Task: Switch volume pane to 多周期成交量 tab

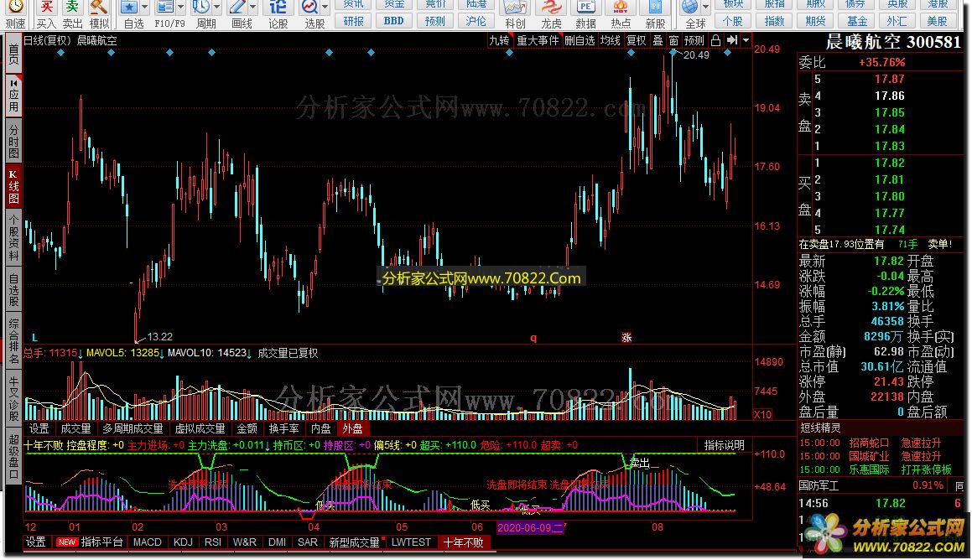Action: [133, 428]
